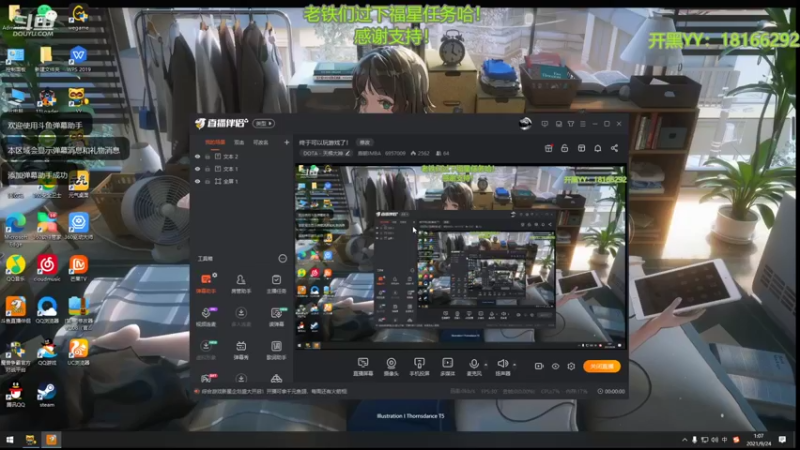Click the announcement text in status bar
The width and height of the screenshot is (800, 450).
pyautogui.click(x=274, y=391)
